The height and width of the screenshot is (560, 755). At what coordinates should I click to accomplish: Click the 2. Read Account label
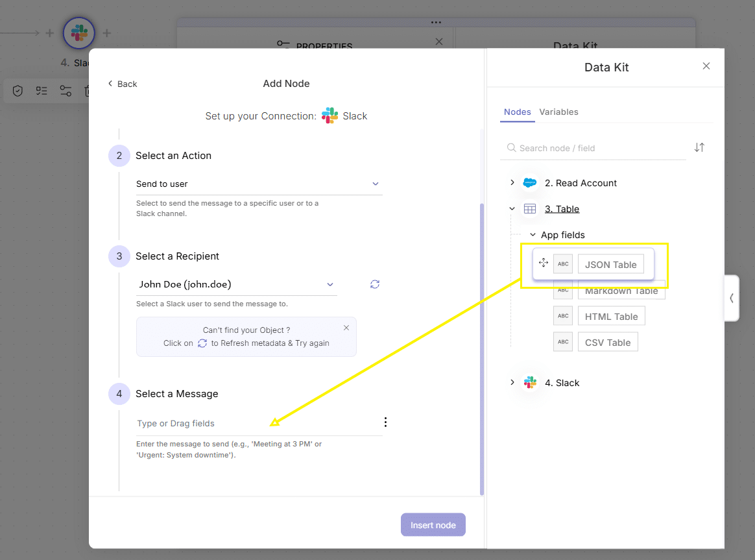pyautogui.click(x=581, y=183)
